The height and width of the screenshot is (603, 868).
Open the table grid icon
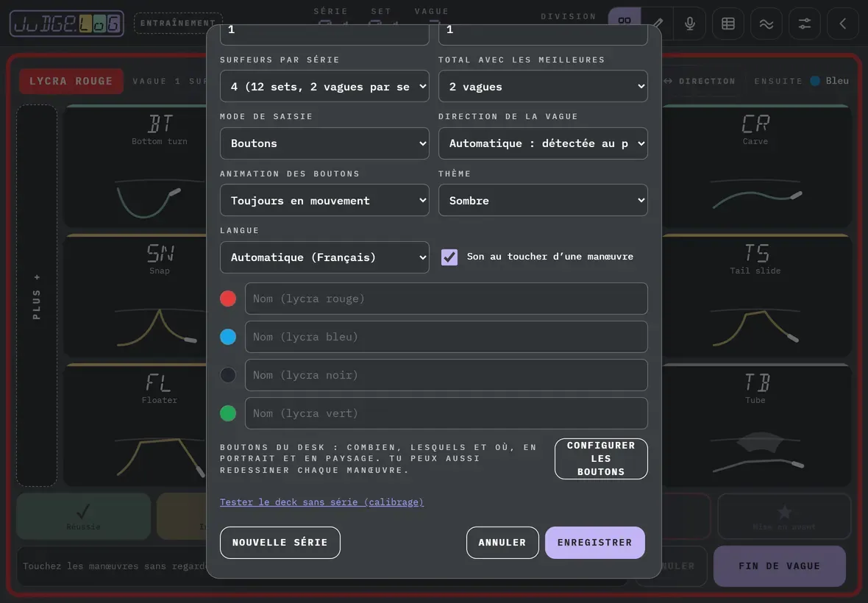728,24
